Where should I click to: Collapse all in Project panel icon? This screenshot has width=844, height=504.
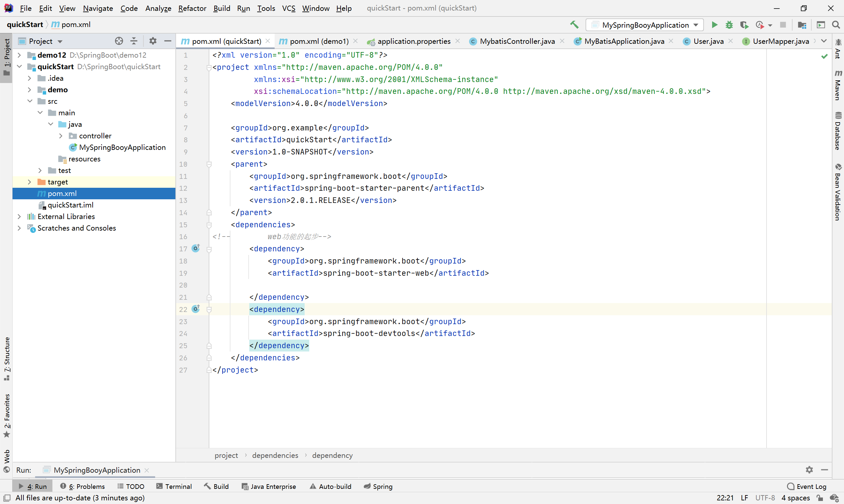134,41
